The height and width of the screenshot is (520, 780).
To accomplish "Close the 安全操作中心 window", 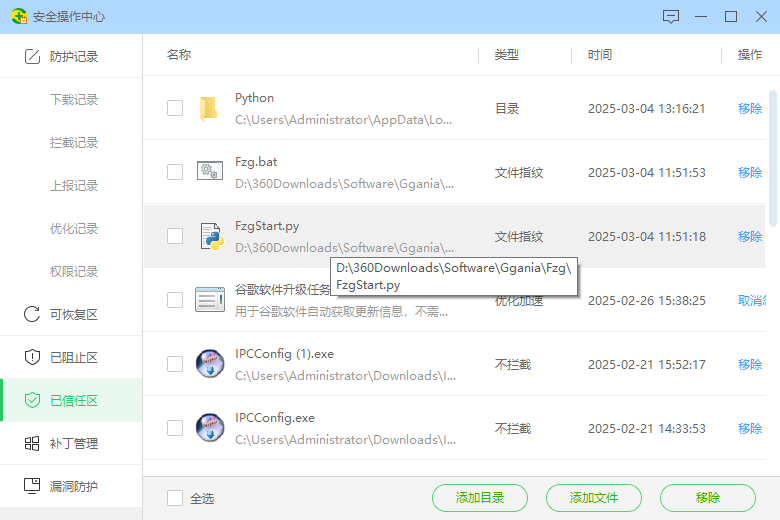I will 761,17.
